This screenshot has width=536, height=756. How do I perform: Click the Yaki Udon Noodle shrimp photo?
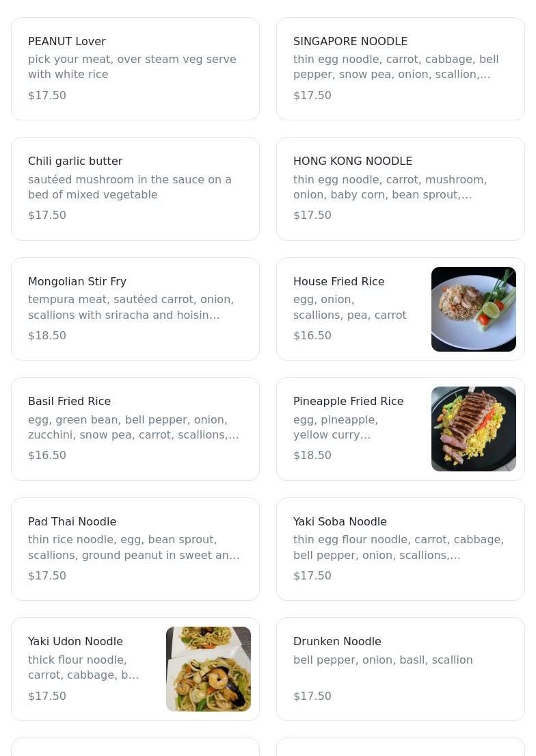[x=208, y=669]
